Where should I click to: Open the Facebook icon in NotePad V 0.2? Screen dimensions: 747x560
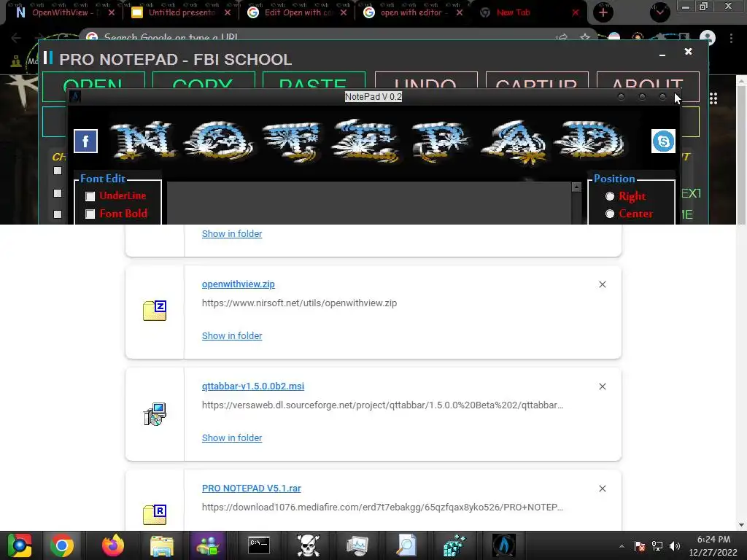pos(86,141)
